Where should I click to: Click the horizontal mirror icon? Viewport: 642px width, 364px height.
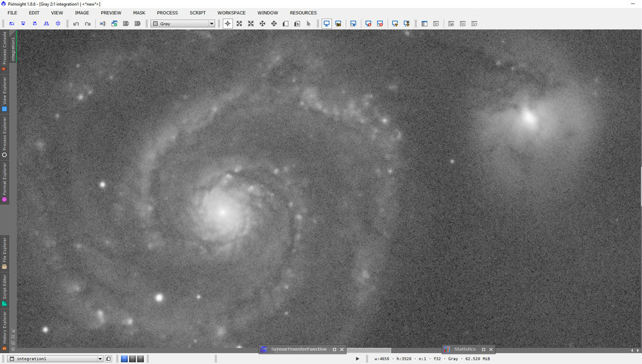tap(46, 24)
